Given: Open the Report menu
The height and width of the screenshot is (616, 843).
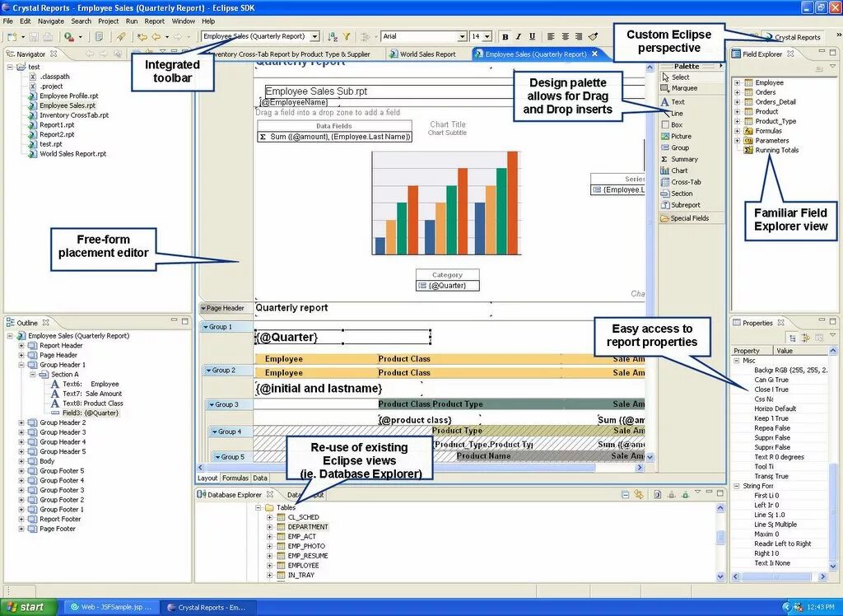Looking at the screenshot, I should 154,21.
